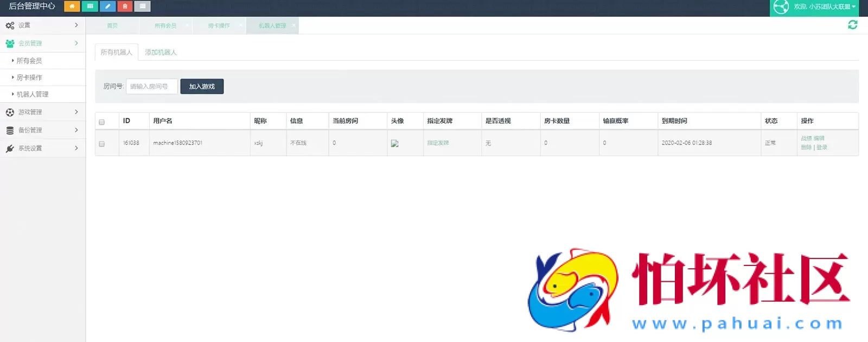Click the gears icon next to 设置

click(10, 26)
